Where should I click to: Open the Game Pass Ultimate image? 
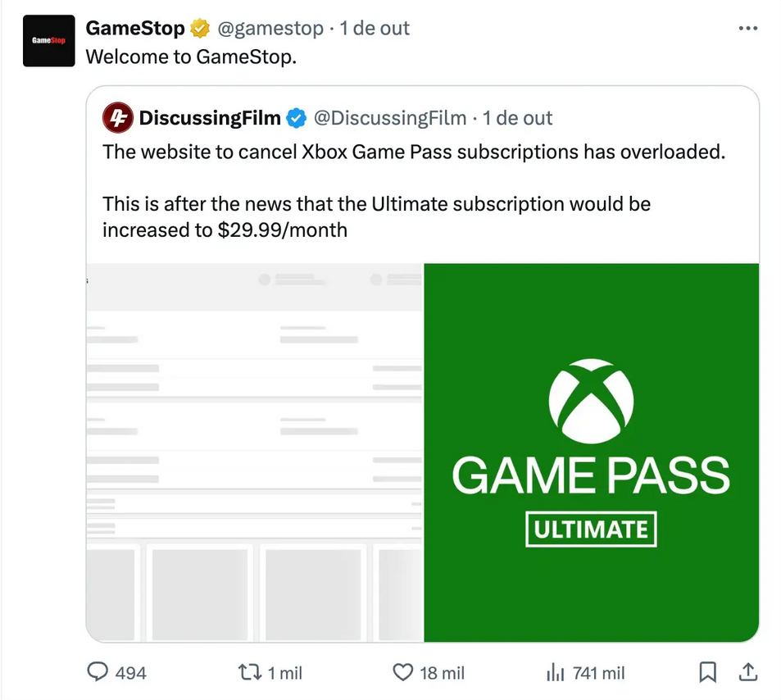[590, 451]
